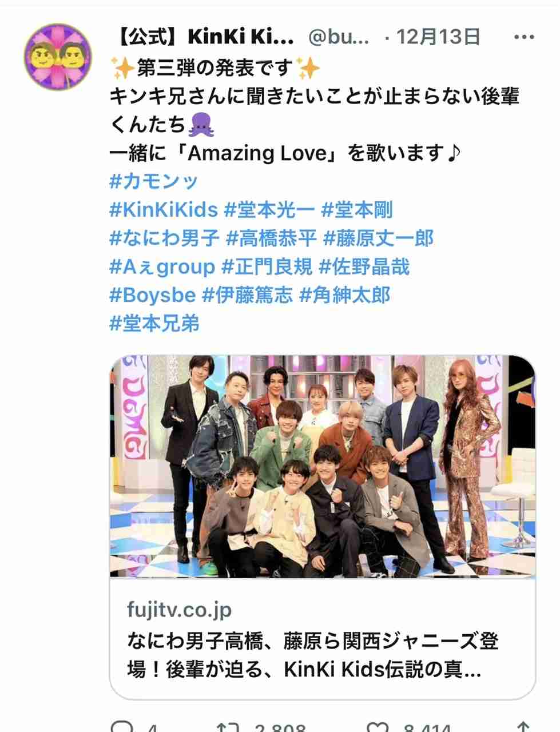Image resolution: width=560 pixels, height=732 pixels.
Task: Open hashtag #堂本剛
Action: click(x=357, y=210)
